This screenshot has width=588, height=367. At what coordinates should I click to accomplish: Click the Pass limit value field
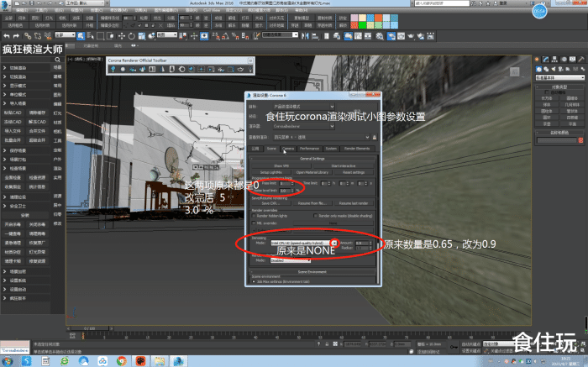pyautogui.click(x=286, y=183)
